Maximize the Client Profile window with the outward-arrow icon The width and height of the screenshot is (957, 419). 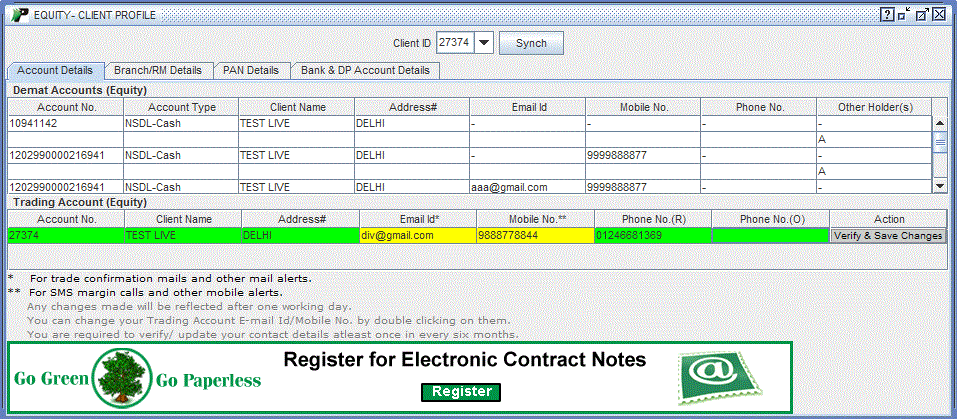point(922,14)
